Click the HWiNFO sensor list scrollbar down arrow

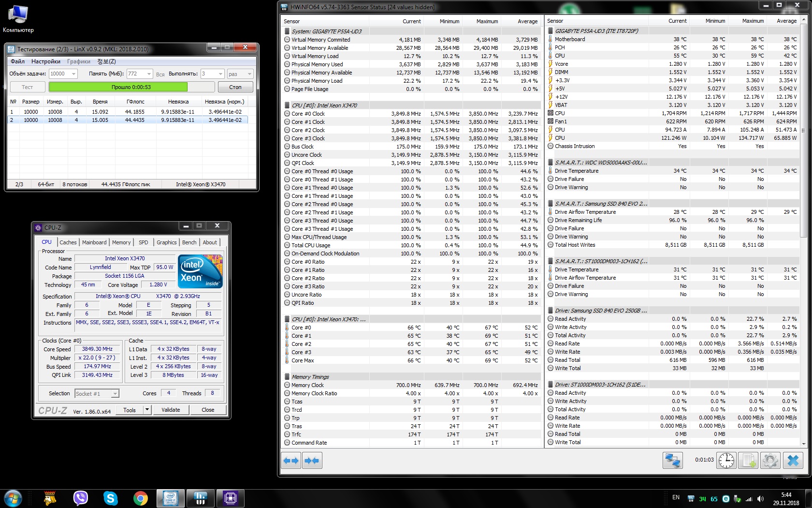pyautogui.click(x=804, y=444)
